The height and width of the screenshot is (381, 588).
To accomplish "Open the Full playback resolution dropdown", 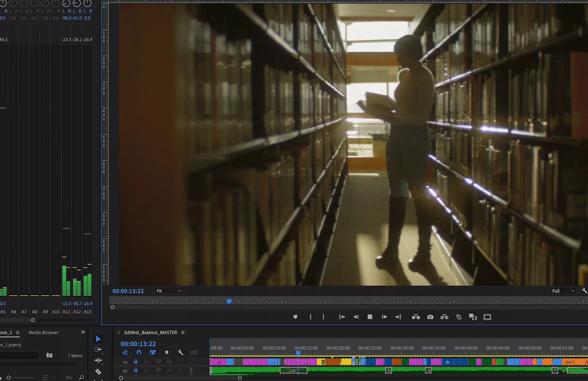I will click(563, 291).
